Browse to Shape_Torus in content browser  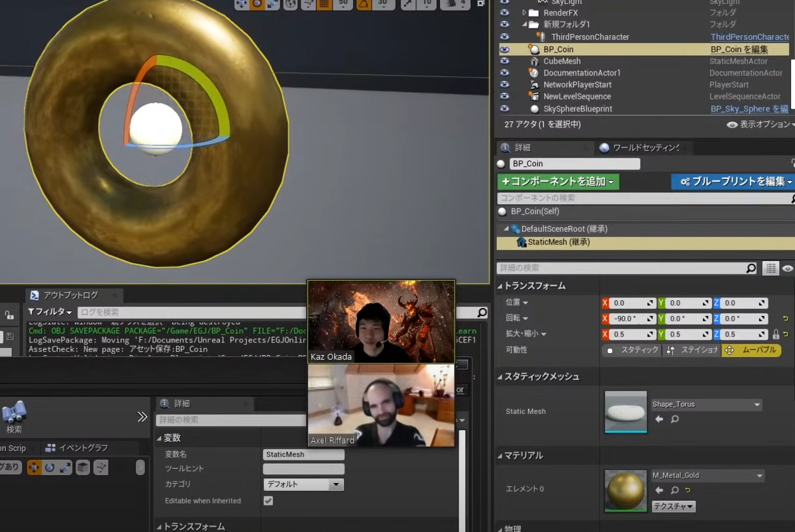point(674,419)
